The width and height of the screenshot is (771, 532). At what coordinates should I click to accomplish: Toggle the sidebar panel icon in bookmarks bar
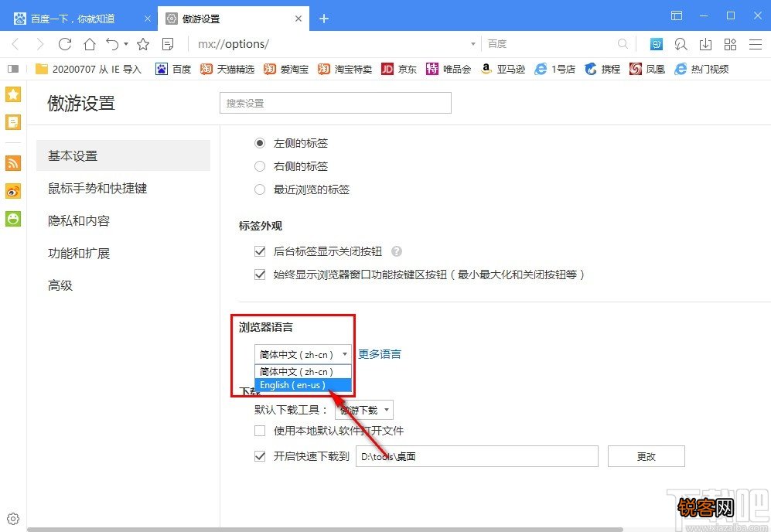[13, 69]
